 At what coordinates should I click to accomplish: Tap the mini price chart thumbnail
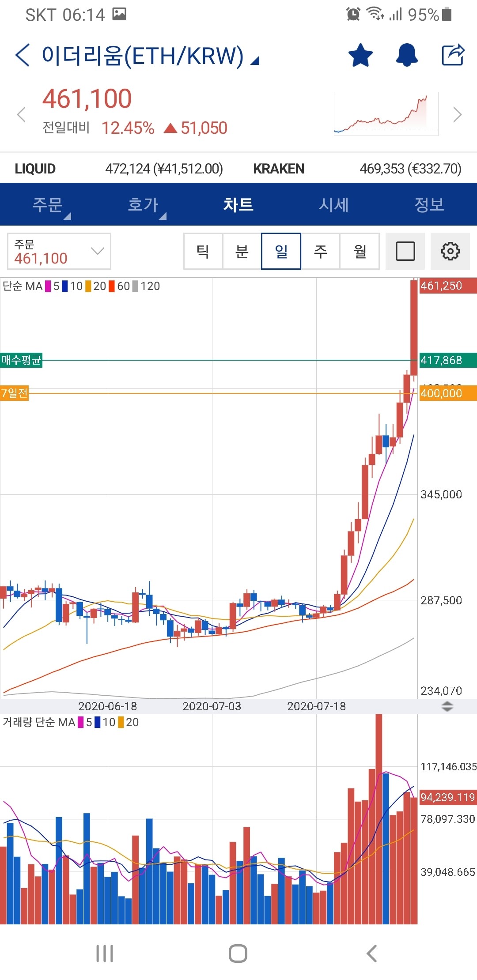coord(386,114)
